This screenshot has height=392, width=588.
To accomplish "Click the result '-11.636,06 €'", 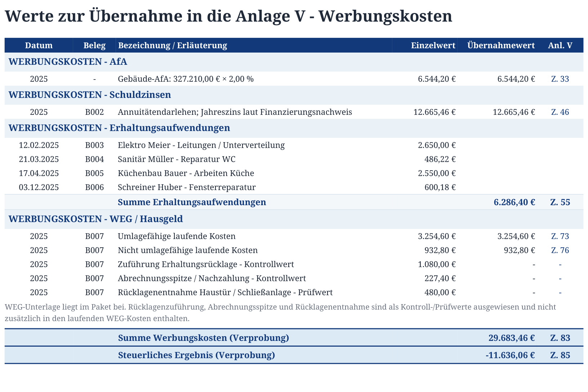I will click(510, 355).
